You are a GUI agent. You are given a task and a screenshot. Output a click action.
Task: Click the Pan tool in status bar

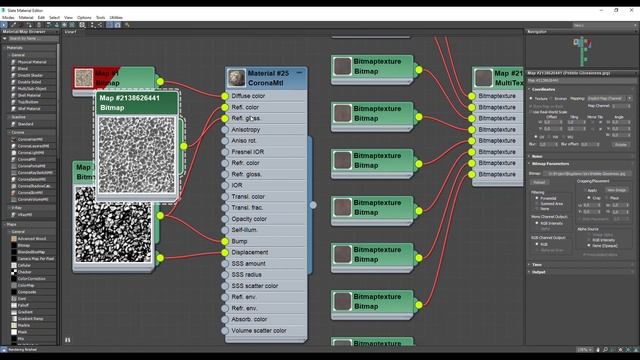click(x=598, y=350)
